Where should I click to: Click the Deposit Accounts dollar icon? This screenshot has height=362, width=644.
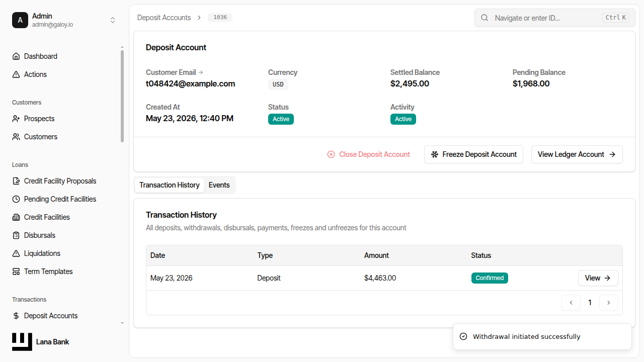click(x=16, y=316)
